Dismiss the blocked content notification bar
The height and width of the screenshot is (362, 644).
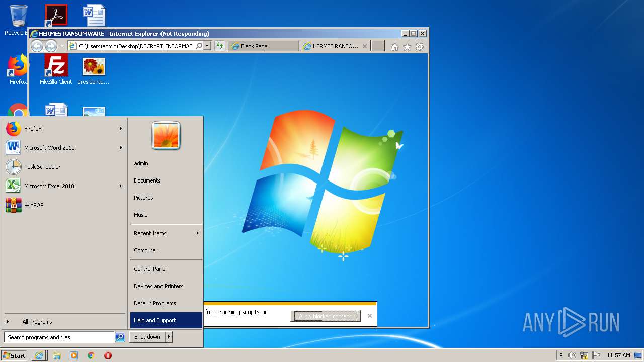(370, 316)
